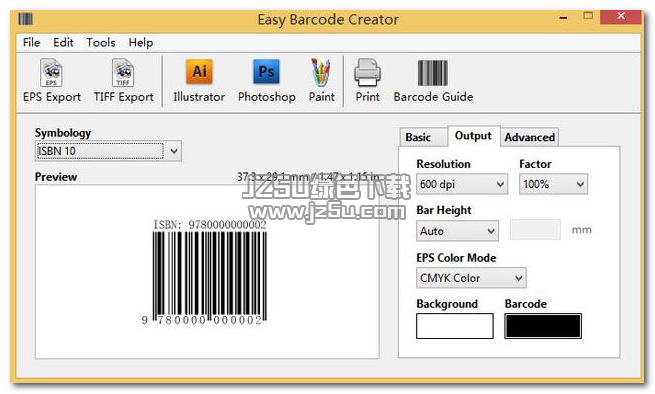Click the Print toolbar icon
This screenshot has width=655, height=394.
click(367, 81)
